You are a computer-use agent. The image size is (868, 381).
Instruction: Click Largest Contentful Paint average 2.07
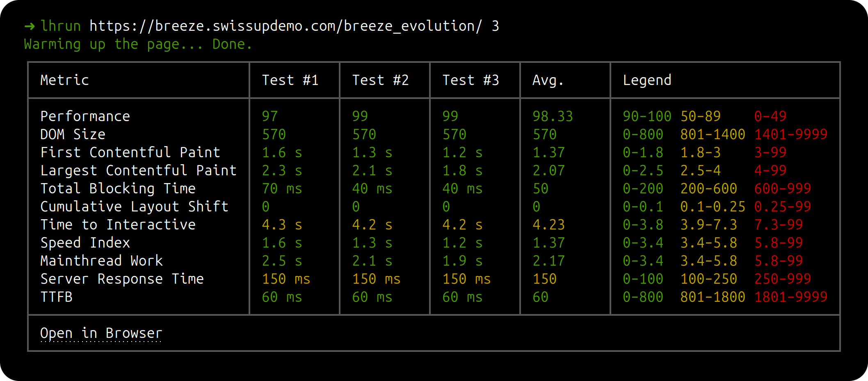(x=548, y=170)
